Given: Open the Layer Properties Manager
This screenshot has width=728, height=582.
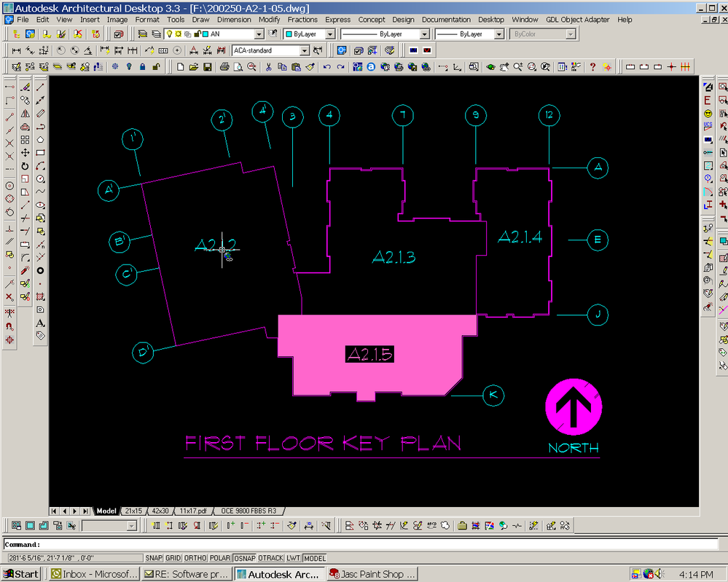Looking at the screenshot, I should [x=144, y=34].
